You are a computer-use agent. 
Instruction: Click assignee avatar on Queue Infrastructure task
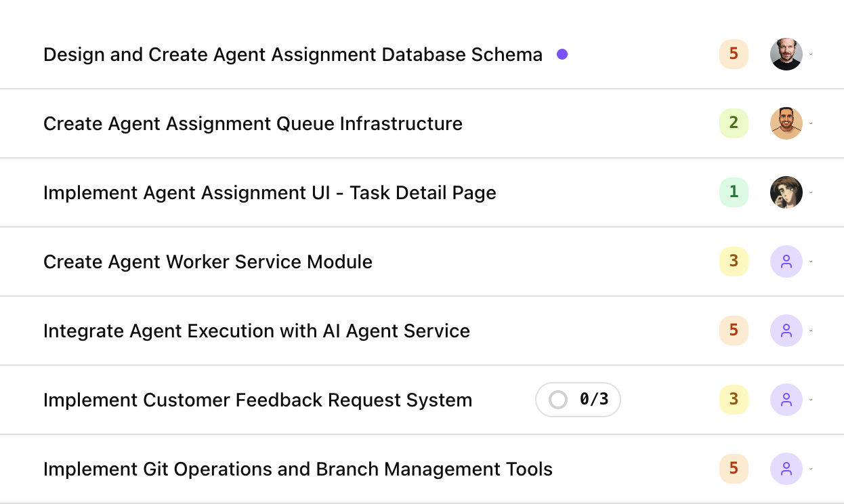(786, 123)
